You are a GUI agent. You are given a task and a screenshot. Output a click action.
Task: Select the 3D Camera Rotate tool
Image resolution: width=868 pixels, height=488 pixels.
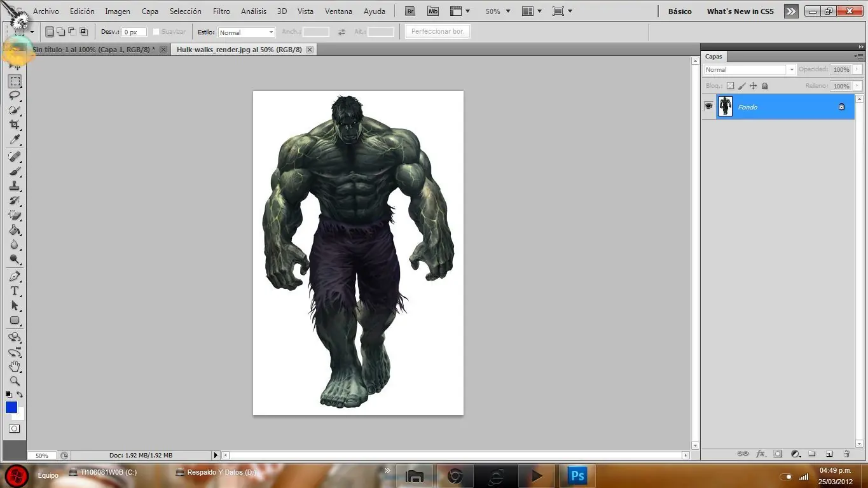tap(15, 352)
